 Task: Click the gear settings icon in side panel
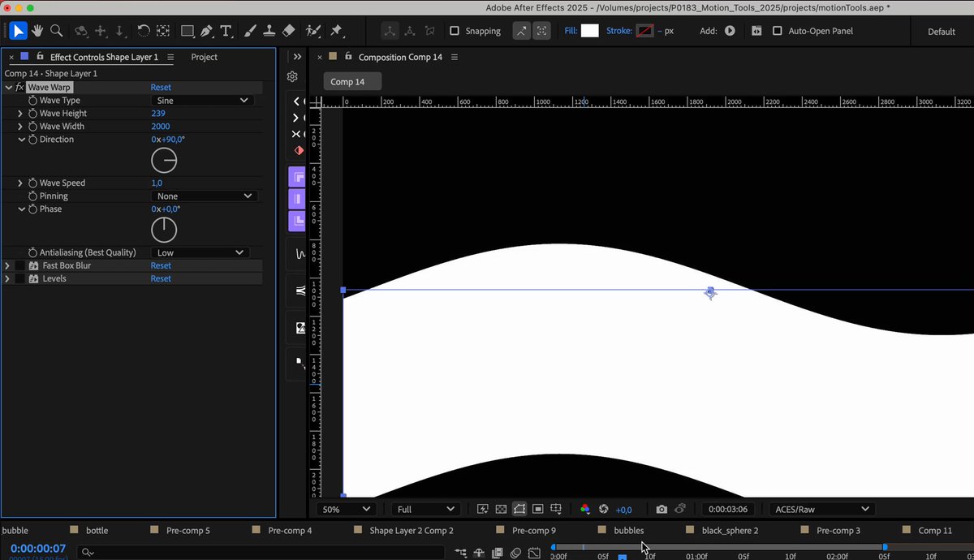coord(292,76)
